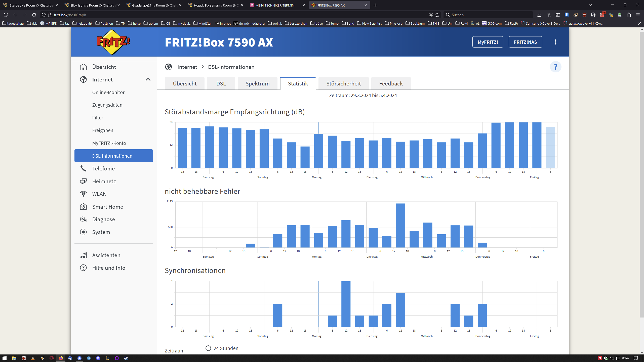Image resolution: width=644 pixels, height=362 pixels.
Task: Open Online-Monitor in the sidebar
Action: [x=108, y=92]
